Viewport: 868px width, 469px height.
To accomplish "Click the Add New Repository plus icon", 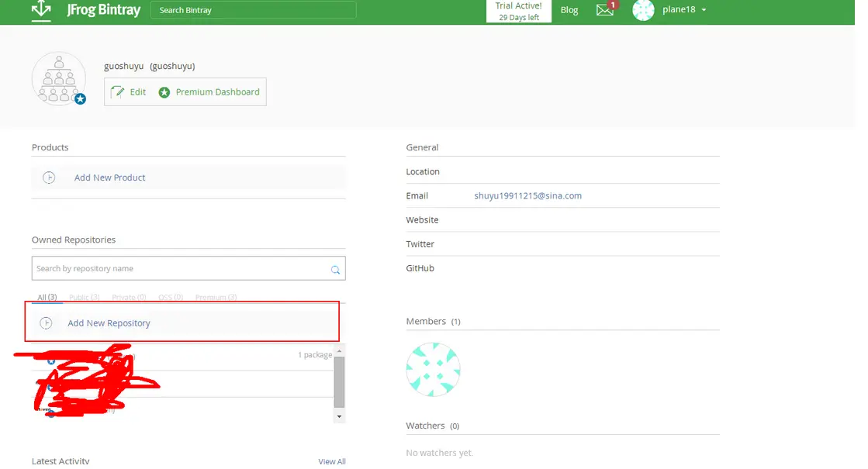I will [46, 323].
